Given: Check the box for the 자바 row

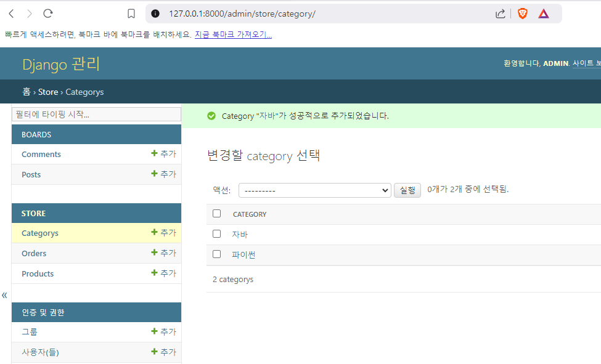Looking at the screenshot, I should (216, 233).
